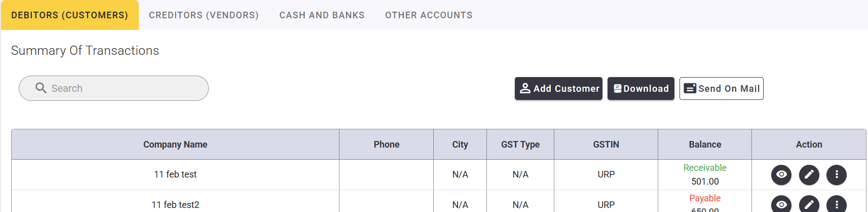Image resolution: width=868 pixels, height=212 pixels.
Task: Go to Cash and Banks tab
Action: (x=322, y=15)
